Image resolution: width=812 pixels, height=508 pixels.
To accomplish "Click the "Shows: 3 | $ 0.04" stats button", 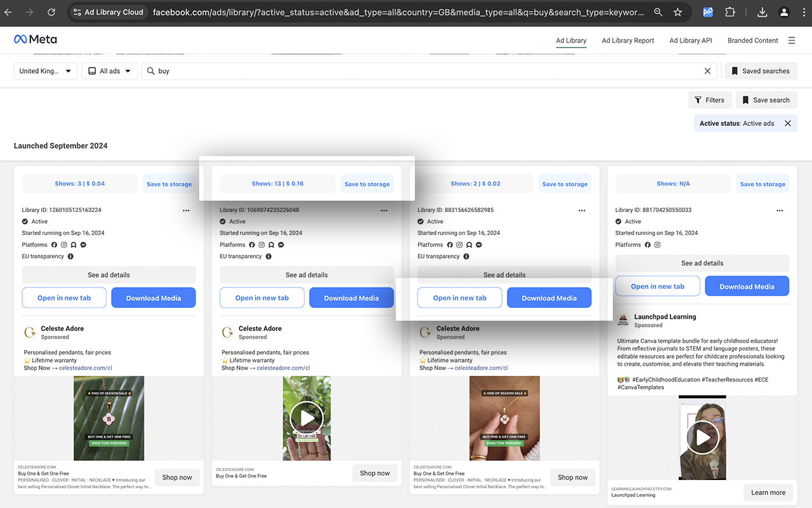I will 80,184.
